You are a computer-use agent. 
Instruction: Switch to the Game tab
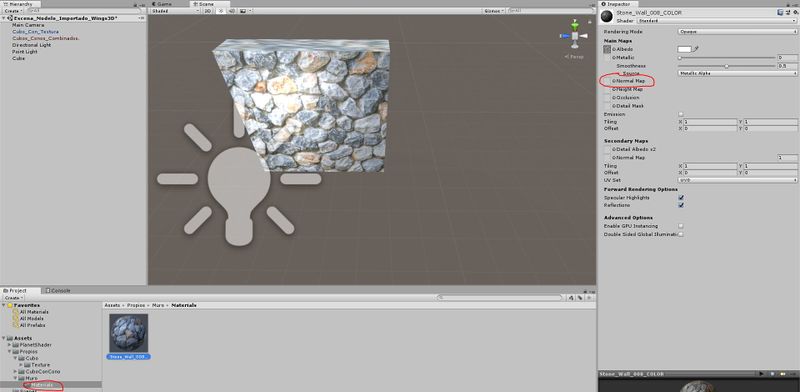point(161,4)
